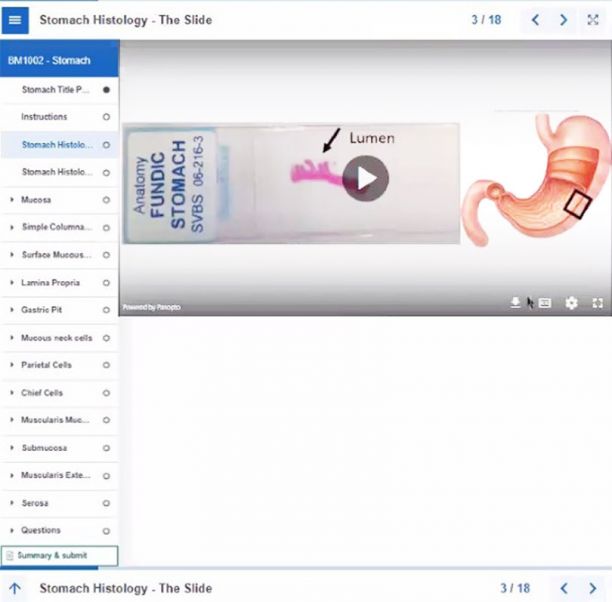Expand the Mucous neck cells arrow
This screenshot has height=602, width=612.
click(12, 338)
